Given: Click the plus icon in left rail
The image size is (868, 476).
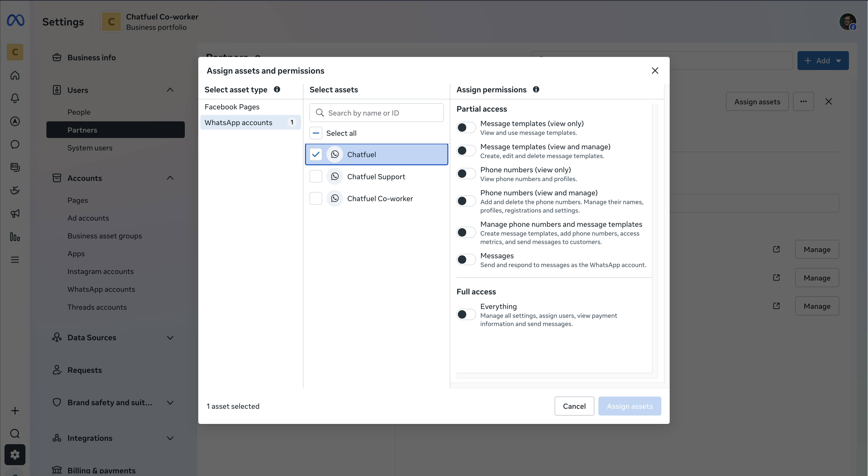Looking at the screenshot, I should point(15,410).
